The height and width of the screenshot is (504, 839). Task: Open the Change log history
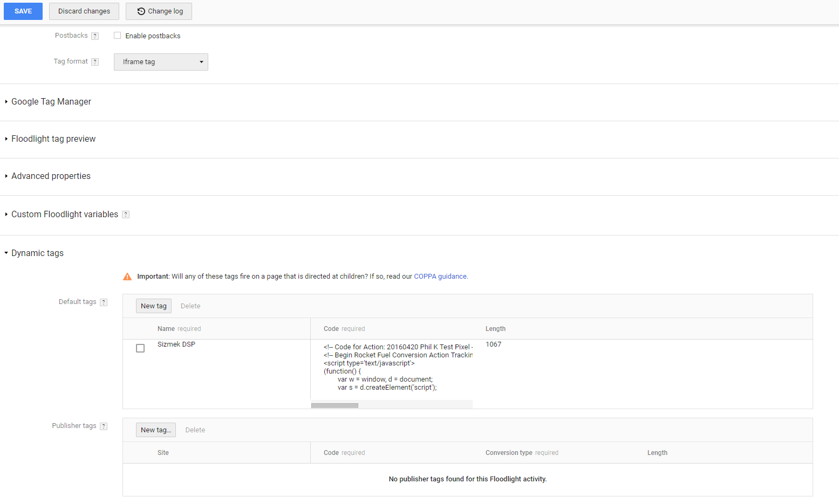159,11
